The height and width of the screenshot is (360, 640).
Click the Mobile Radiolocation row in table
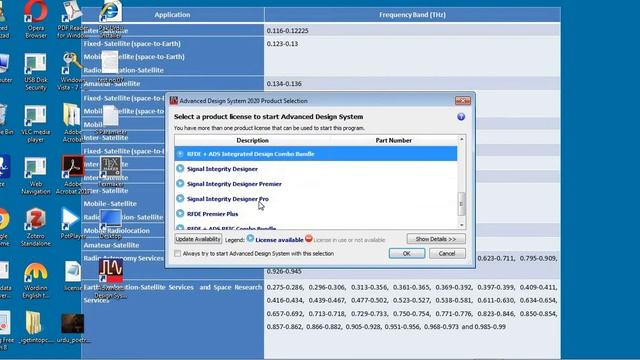coord(117,231)
